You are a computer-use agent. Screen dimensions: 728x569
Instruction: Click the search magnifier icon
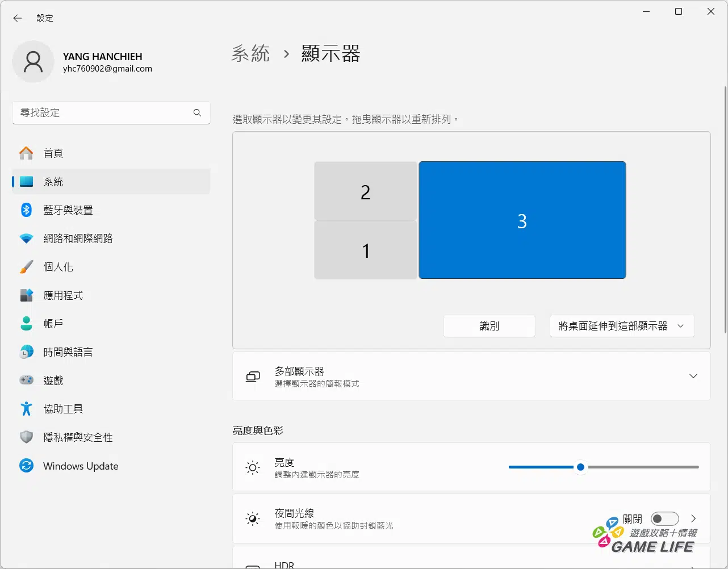197,113
